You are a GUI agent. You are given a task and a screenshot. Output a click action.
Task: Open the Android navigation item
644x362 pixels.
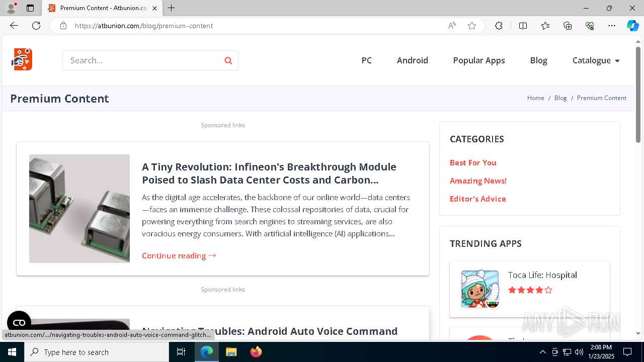(x=413, y=60)
